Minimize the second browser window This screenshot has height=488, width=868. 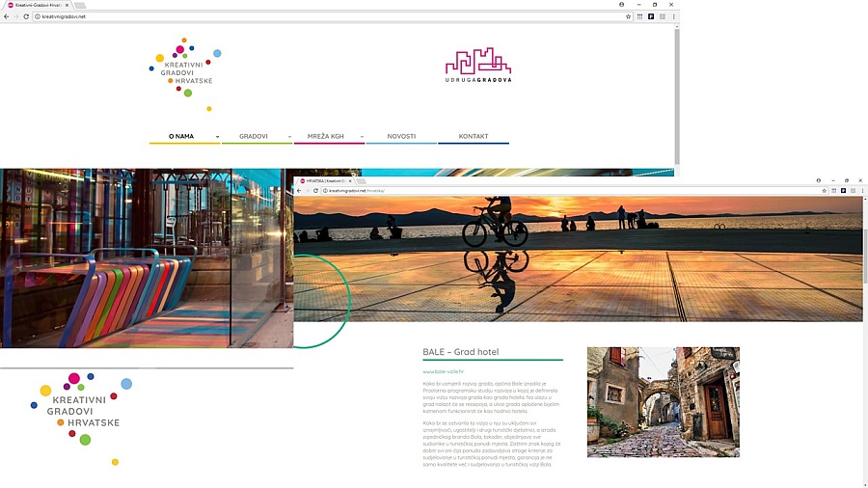tap(832, 180)
